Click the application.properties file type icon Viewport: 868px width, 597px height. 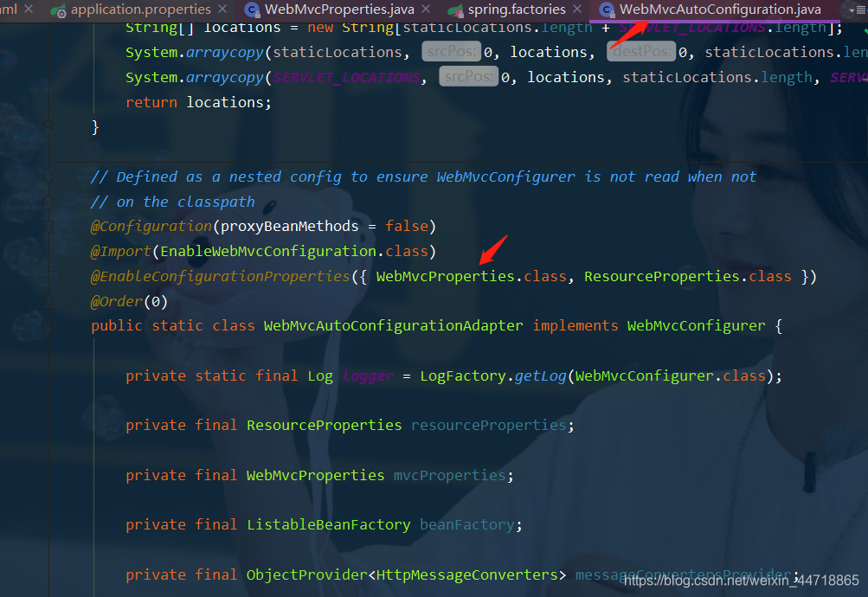[x=59, y=10]
